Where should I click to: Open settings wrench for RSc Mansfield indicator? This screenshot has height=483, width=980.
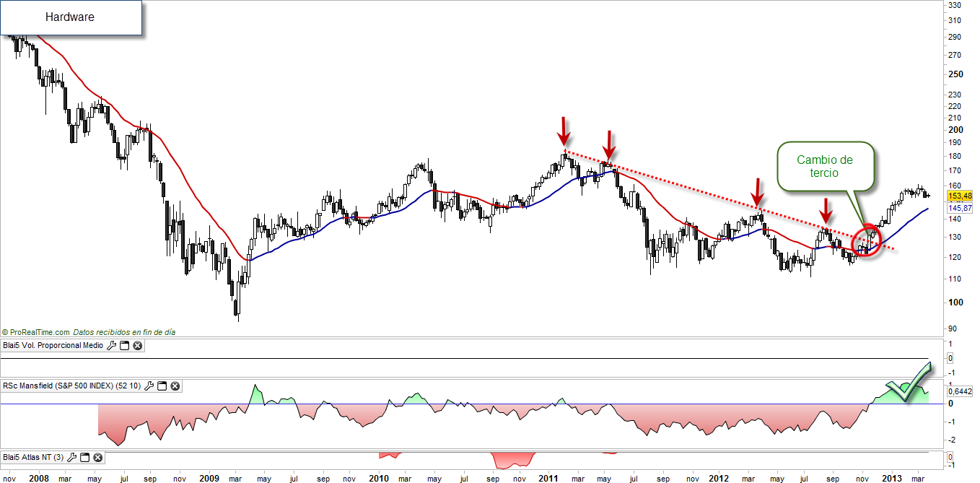coord(149,386)
